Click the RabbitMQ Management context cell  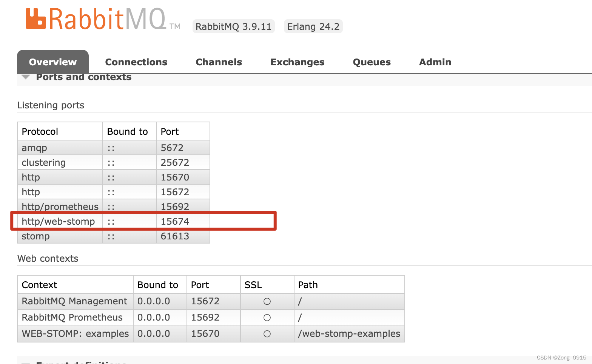[75, 301]
